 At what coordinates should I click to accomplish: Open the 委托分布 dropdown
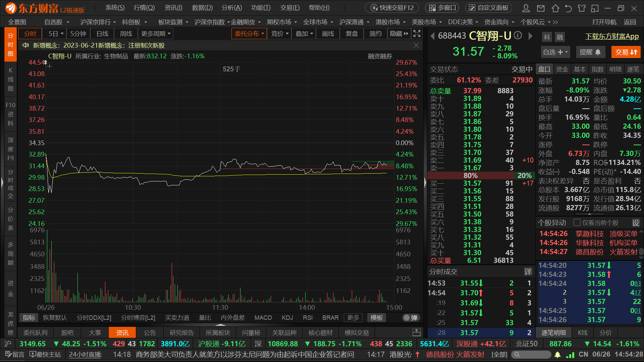tap(249, 34)
